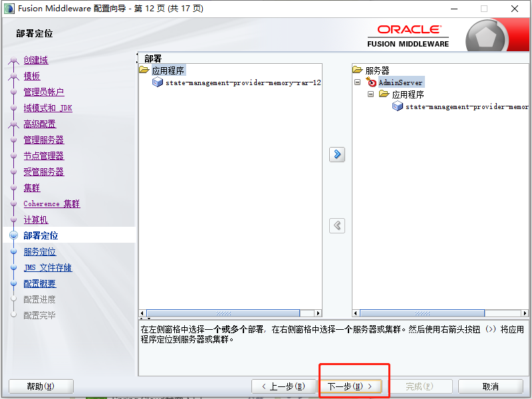532x399 pixels.
Task: Open the 集群 step
Action: [x=32, y=188]
